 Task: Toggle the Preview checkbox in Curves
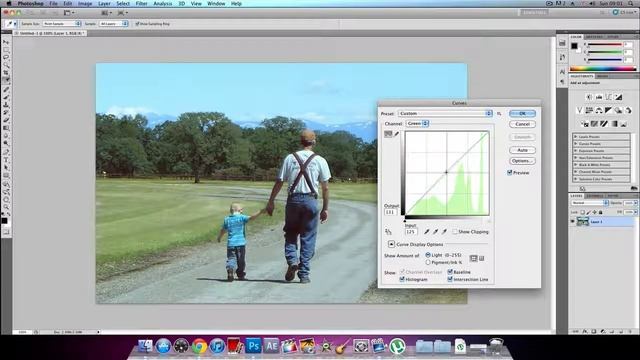coord(509,173)
